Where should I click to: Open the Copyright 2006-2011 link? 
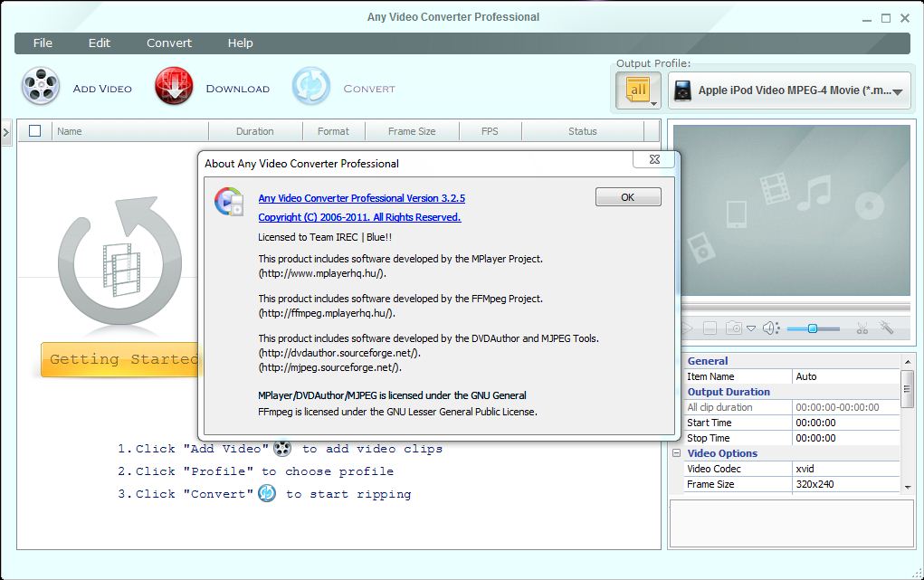pyautogui.click(x=359, y=217)
